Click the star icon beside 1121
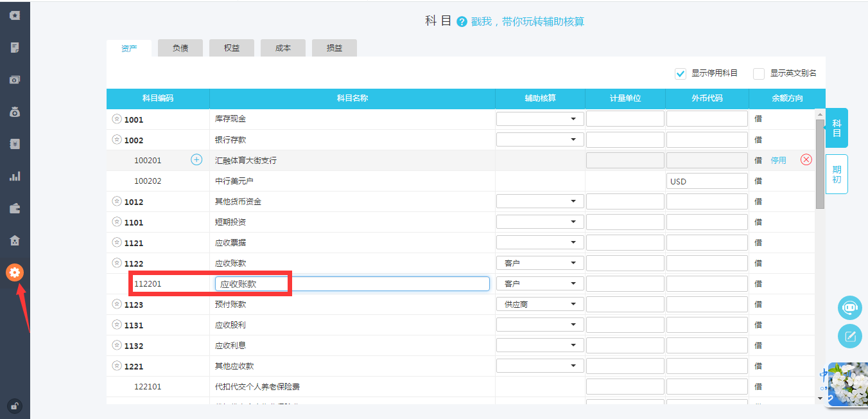This screenshot has width=868, height=419. pos(117,242)
